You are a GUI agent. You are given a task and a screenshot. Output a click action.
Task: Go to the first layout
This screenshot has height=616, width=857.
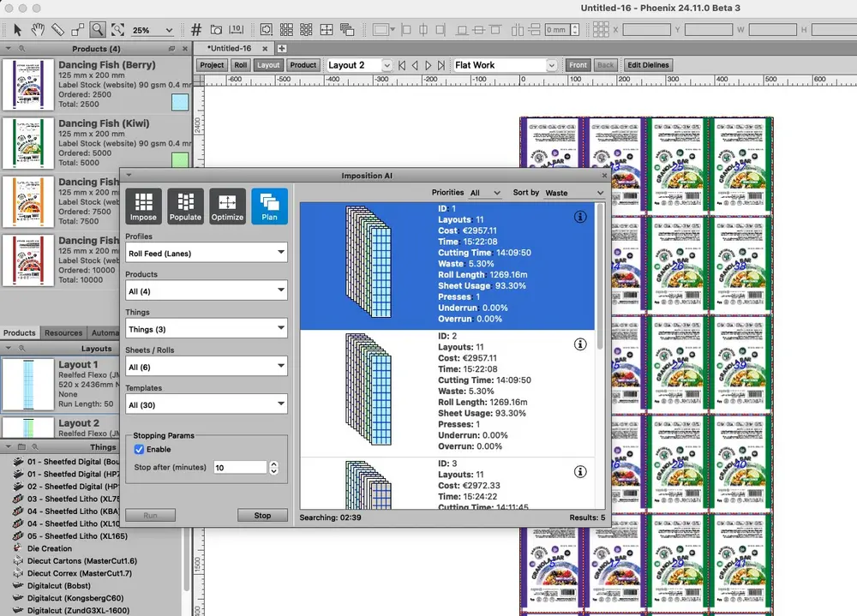click(x=402, y=66)
